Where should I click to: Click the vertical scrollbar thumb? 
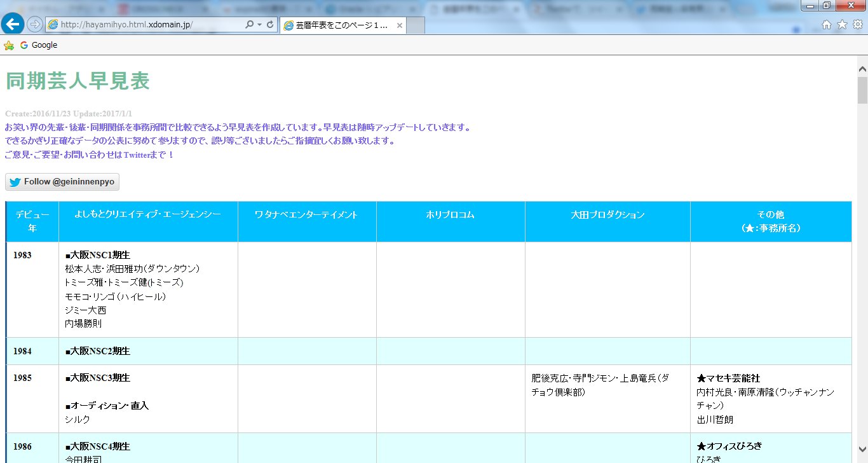click(862, 90)
